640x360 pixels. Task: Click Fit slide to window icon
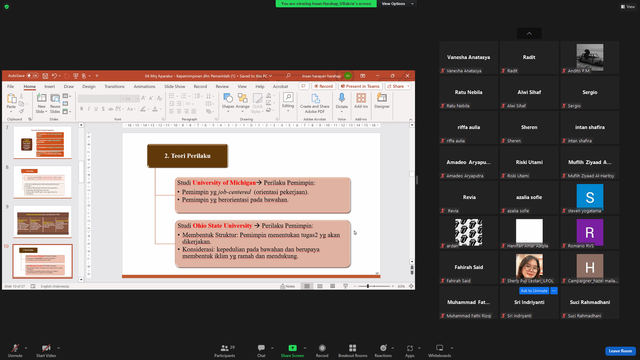[411, 286]
